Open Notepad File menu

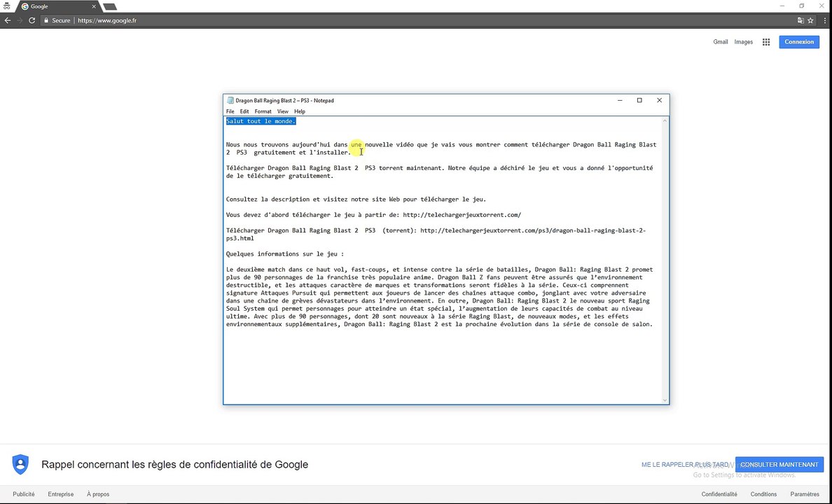(x=230, y=111)
